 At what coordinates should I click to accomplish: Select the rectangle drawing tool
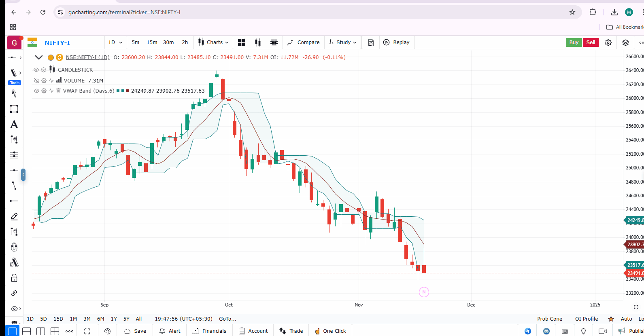14,109
